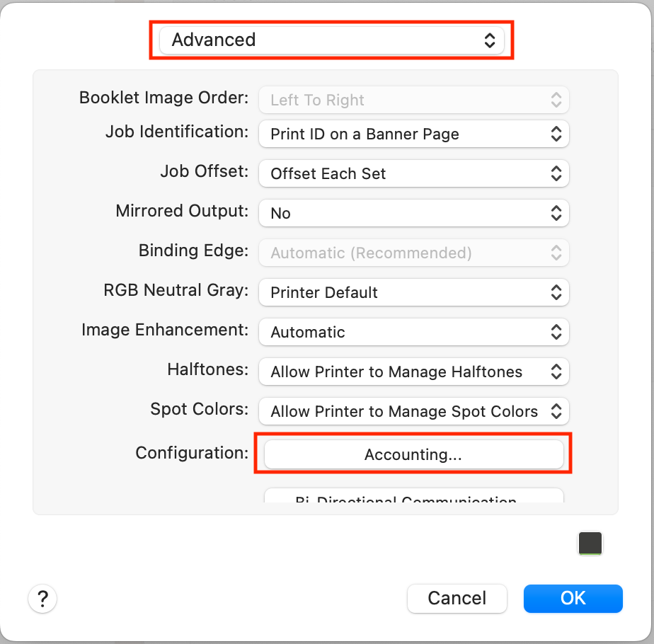Click the chevron on the Spot Colors menu
Screen dimensions: 654x644
click(557, 411)
